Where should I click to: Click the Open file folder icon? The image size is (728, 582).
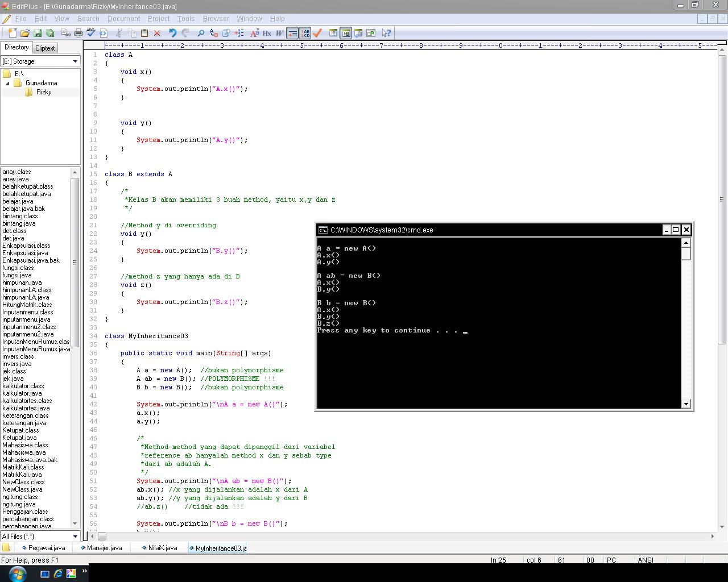(x=25, y=33)
